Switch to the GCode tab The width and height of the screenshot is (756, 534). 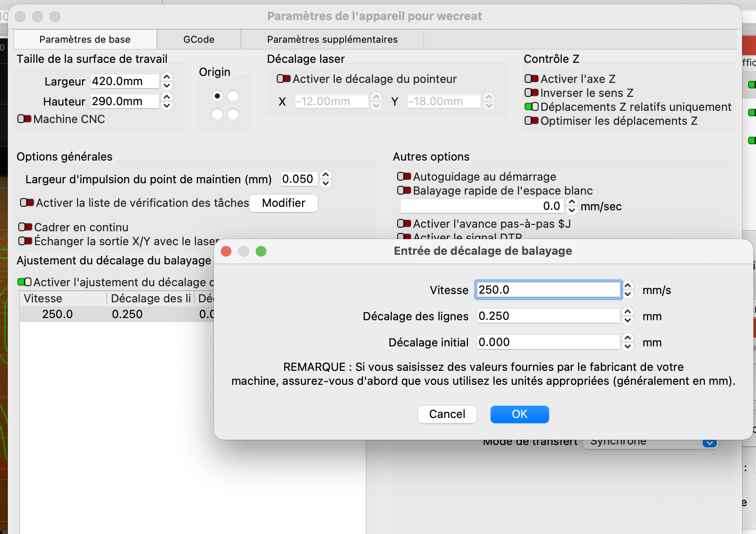tap(199, 40)
